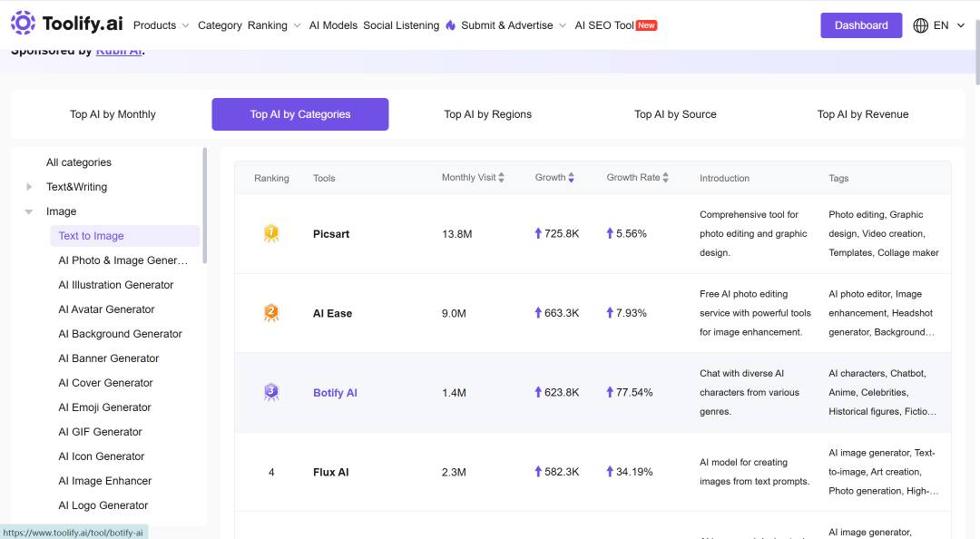Click the orange rank 2 medal icon
Screen dimensions: 980x539
[x=271, y=313]
